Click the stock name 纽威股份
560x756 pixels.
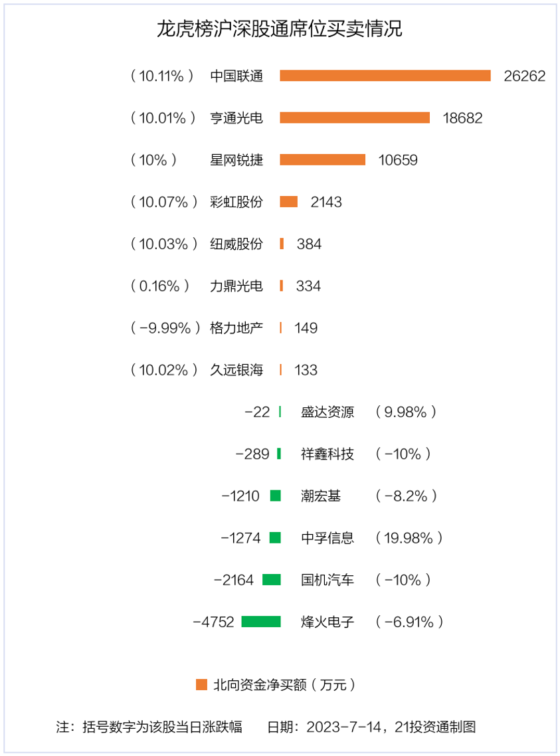pyautogui.click(x=236, y=244)
